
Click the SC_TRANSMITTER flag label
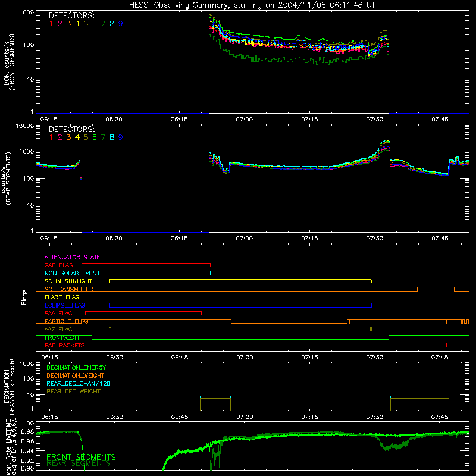[69, 289]
